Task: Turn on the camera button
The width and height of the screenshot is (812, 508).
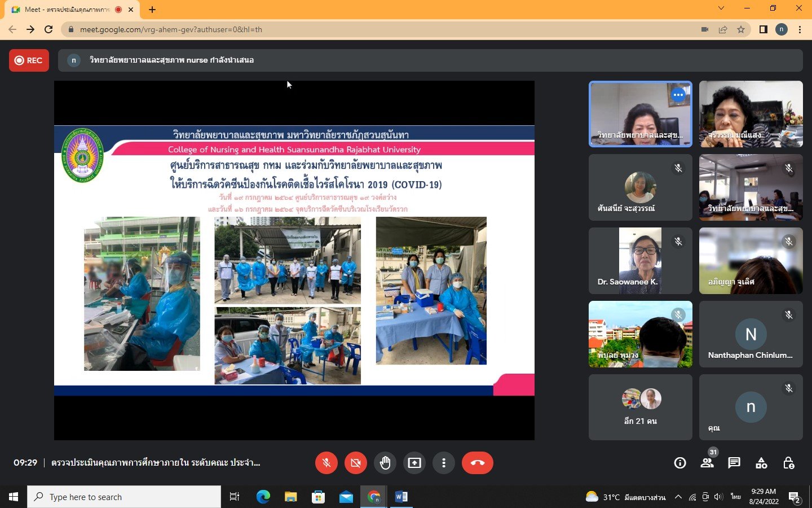Action: 355,463
